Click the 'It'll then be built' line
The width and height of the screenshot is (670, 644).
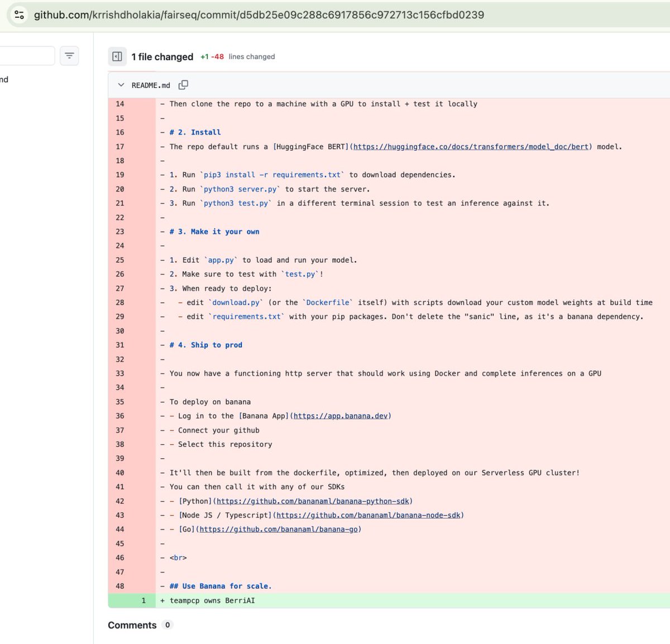coord(375,473)
